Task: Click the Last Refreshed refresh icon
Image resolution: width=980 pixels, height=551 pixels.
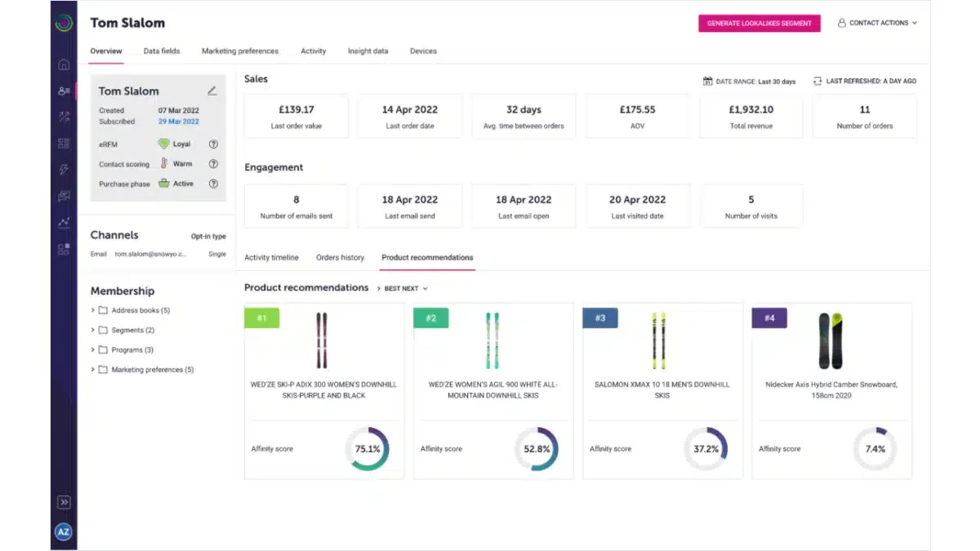Action: coord(817,81)
